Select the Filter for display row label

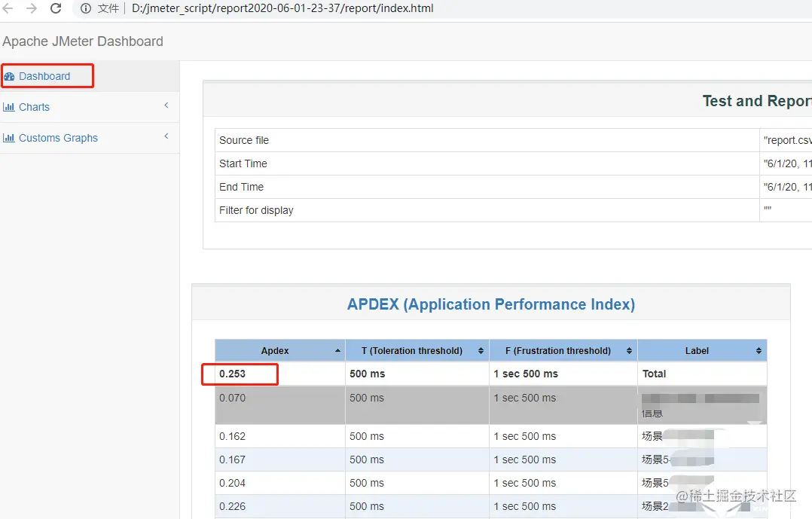click(x=256, y=210)
